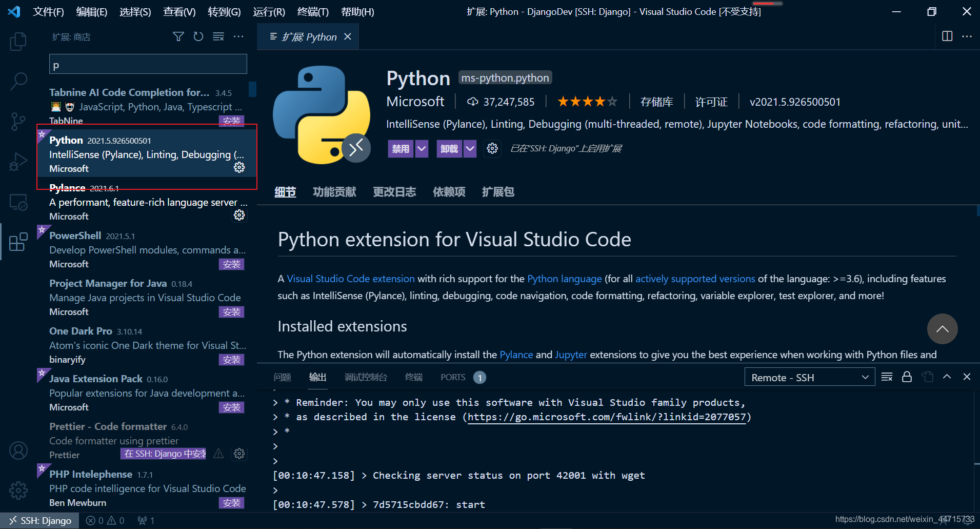Switch to the 终端 panel tab
This screenshot has height=529, width=980.
414,377
